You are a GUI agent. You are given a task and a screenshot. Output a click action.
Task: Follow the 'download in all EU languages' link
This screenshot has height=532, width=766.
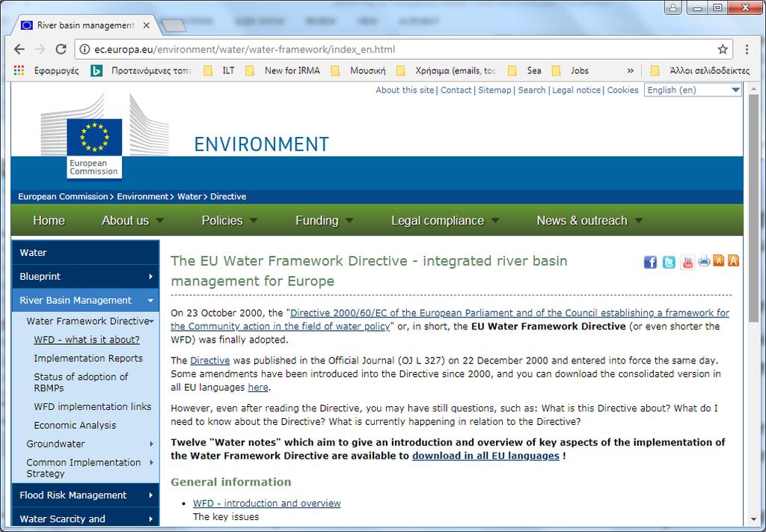click(x=485, y=456)
